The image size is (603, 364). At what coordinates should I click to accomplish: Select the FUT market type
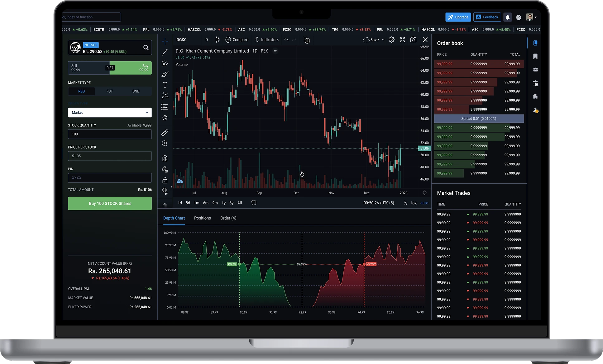(x=109, y=91)
